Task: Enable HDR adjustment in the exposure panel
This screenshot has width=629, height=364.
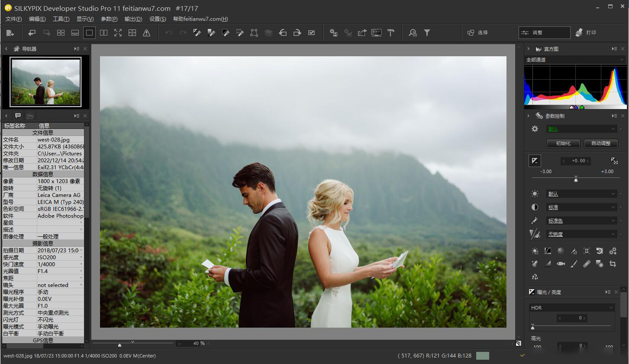Action: pyautogui.click(x=571, y=307)
